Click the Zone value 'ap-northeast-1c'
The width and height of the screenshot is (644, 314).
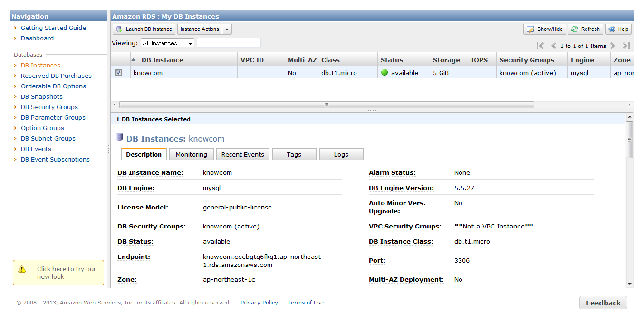click(x=229, y=280)
